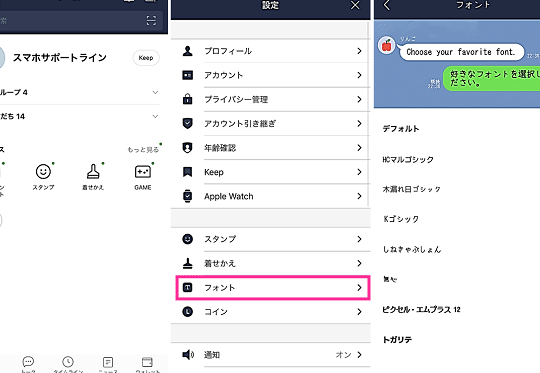The image size is (540, 373).
Task: Open the 着せかえ settings item
Action: [270, 263]
